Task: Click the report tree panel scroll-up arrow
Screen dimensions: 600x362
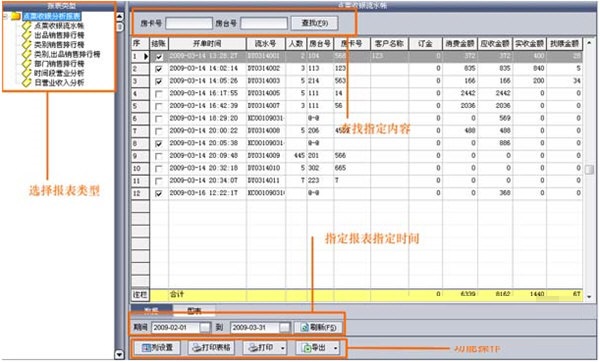Action: point(119,16)
